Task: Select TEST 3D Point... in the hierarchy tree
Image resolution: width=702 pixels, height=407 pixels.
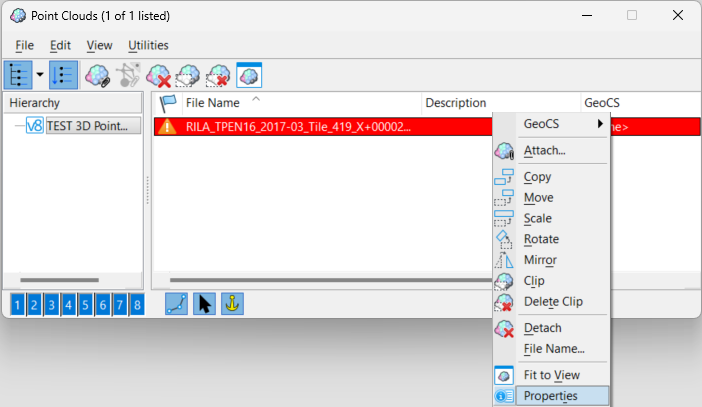Action: (93, 126)
